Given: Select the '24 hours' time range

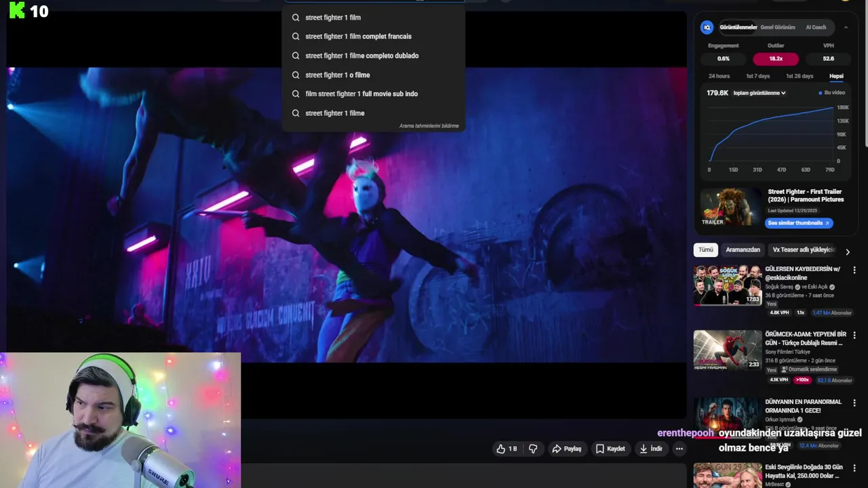Looking at the screenshot, I should coord(719,77).
